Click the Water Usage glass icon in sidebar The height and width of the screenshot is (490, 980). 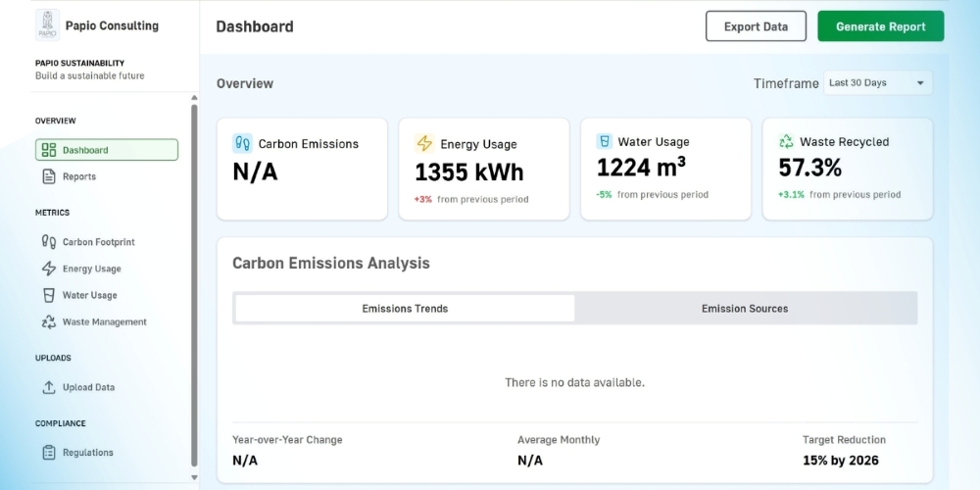(x=49, y=295)
